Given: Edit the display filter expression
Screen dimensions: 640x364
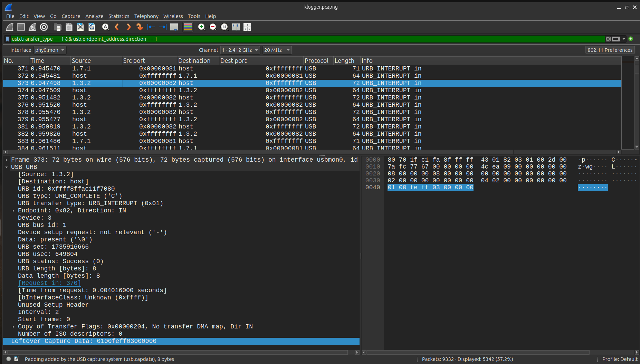Looking at the screenshot, I should 307,39.
